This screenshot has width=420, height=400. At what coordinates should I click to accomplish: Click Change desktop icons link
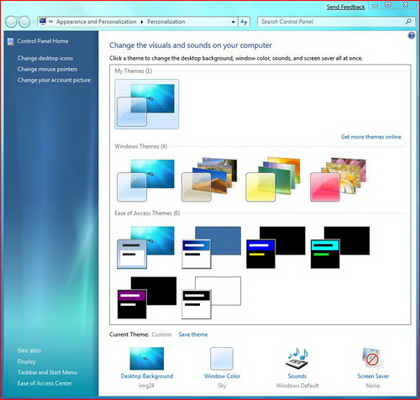click(x=45, y=58)
